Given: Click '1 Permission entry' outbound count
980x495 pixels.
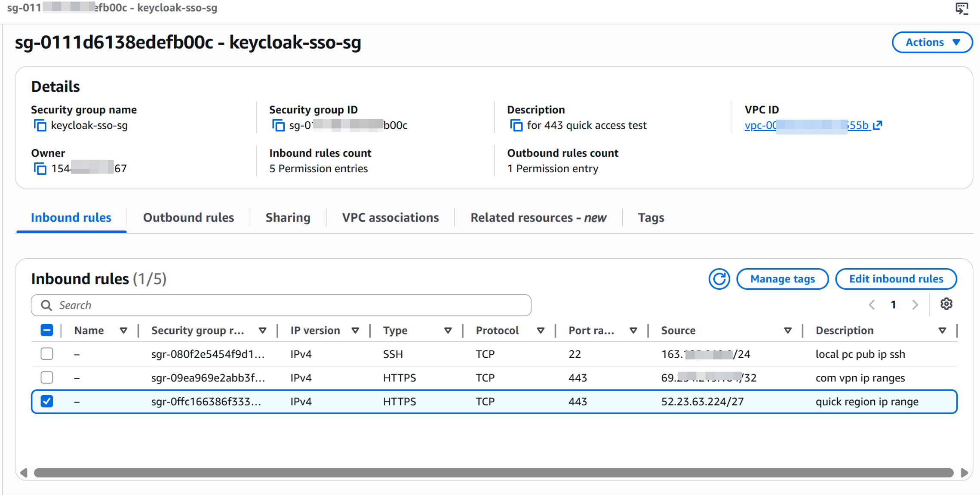Looking at the screenshot, I should click(553, 169).
